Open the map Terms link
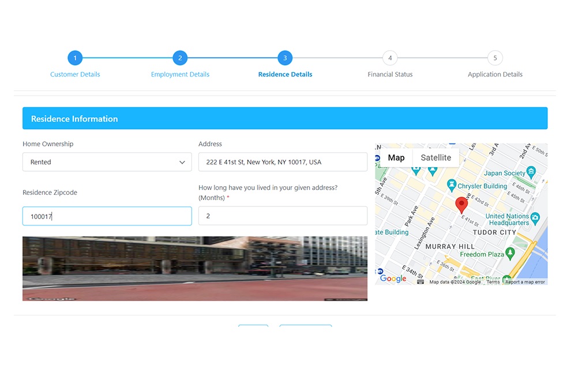Viewport: 571px width, 392px height. [493, 282]
